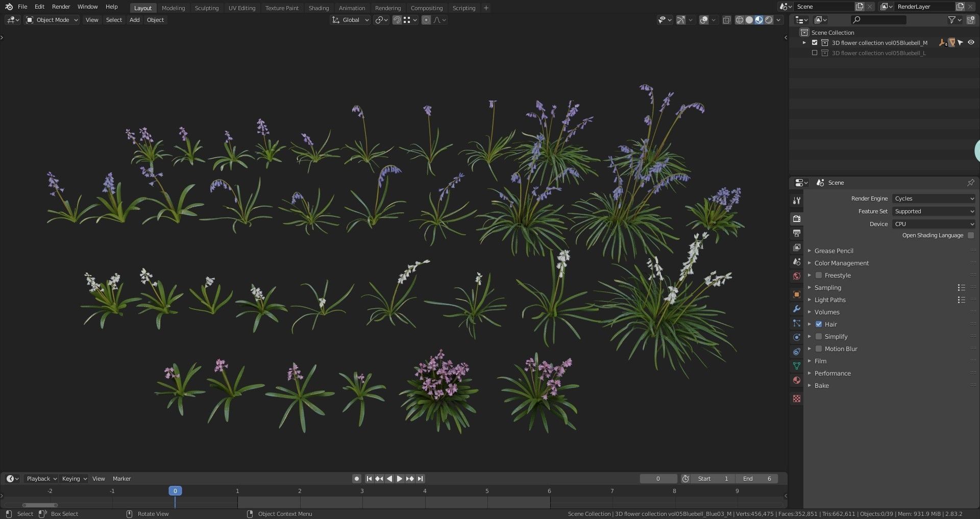The width and height of the screenshot is (980, 519).
Task: Switch viewport to wireframe shading
Action: point(739,20)
